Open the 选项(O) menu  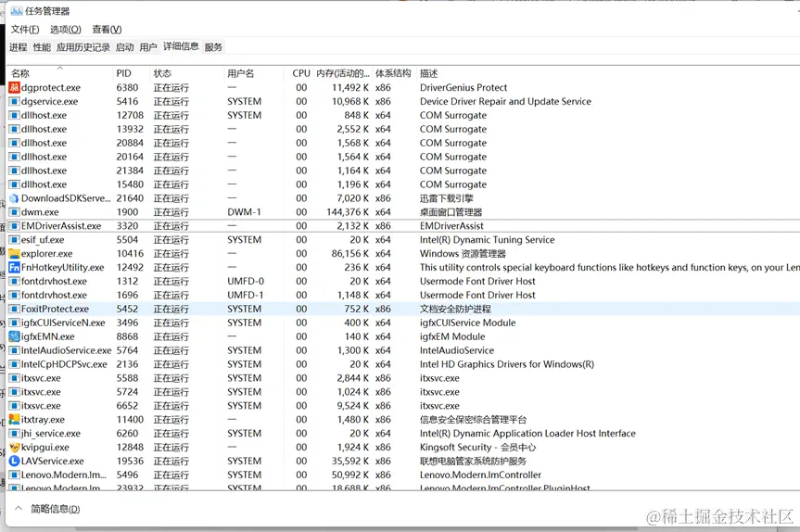(65, 29)
